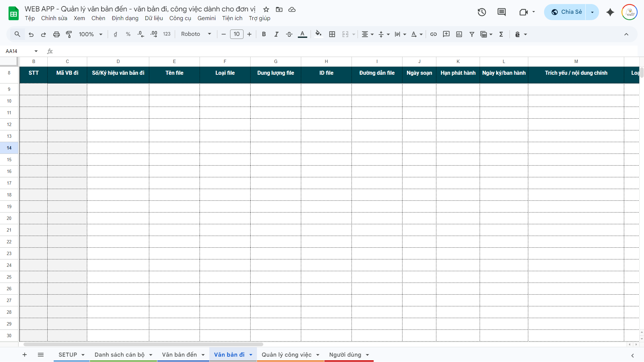The height and width of the screenshot is (362, 644).
Task: Click the insert chart icon
Action: tap(459, 34)
